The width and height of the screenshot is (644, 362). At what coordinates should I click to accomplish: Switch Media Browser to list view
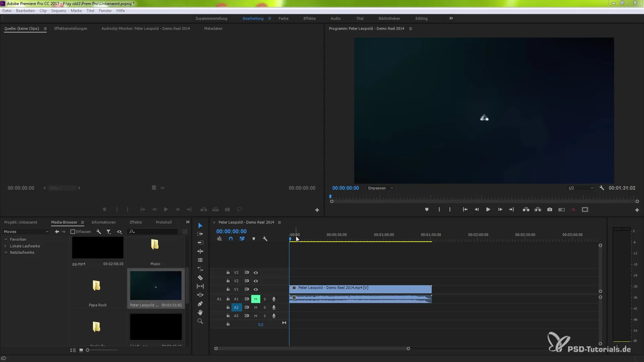point(73,350)
